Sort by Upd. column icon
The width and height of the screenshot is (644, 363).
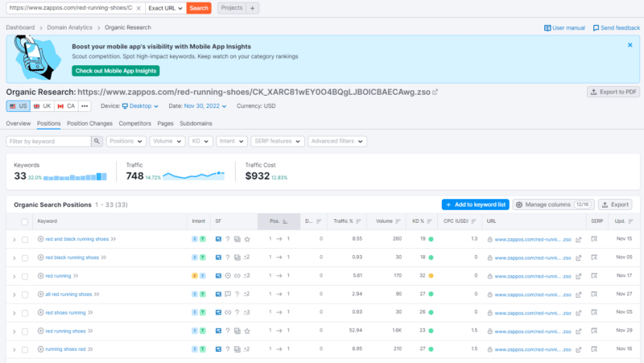(630, 221)
